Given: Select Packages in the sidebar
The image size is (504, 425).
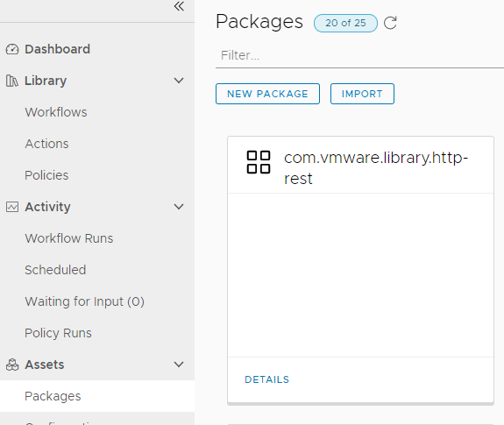Looking at the screenshot, I should coord(97,396).
